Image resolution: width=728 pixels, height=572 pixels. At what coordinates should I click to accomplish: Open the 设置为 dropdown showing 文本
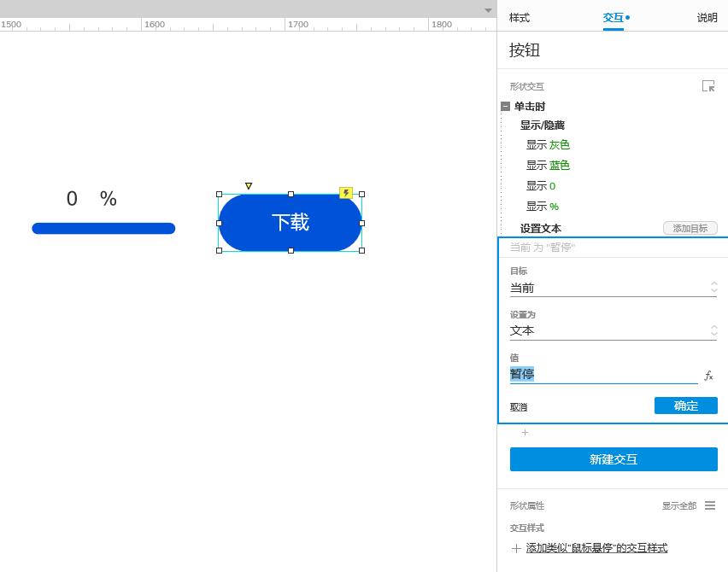[x=614, y=330]
